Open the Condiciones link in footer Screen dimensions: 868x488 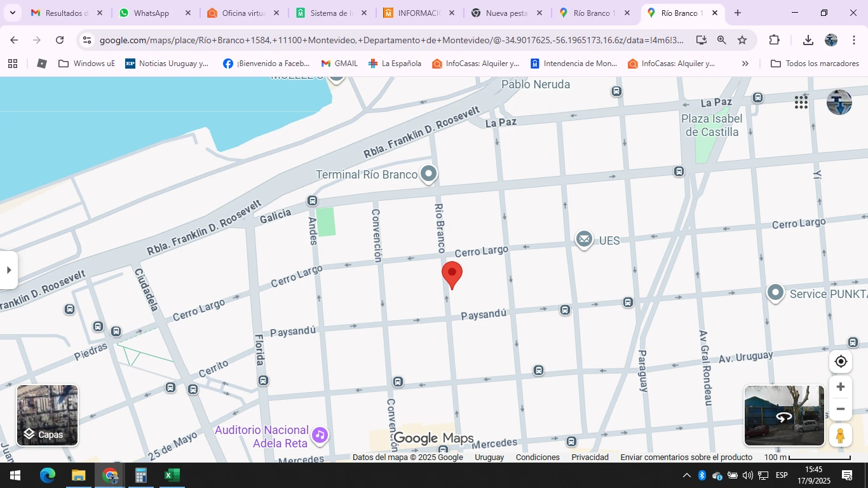click(538, 457)
